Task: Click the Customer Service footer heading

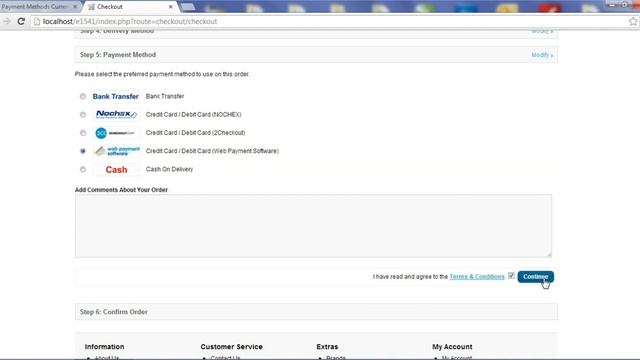Action: click(x=231, y=347)
